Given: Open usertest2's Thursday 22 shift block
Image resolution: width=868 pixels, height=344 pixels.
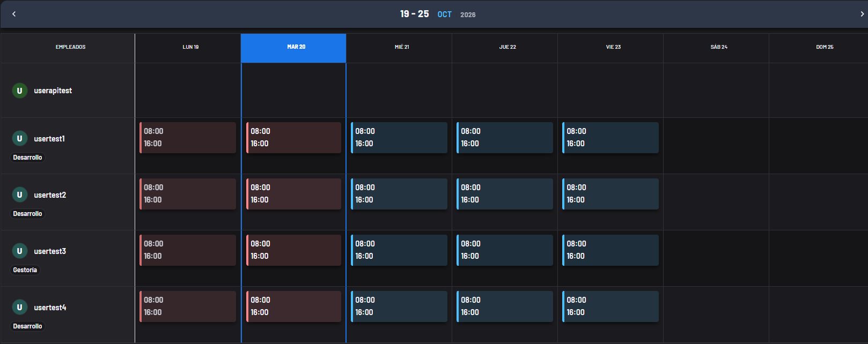Looking at the screenshot, I should pos(505,194).
